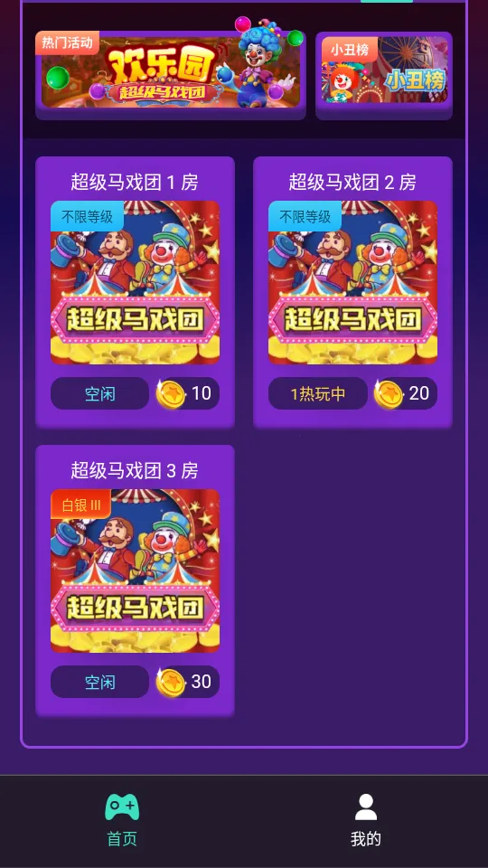
Task: Select the 超级马戏团 2 房 cover image
Action: tap(353, 283)
